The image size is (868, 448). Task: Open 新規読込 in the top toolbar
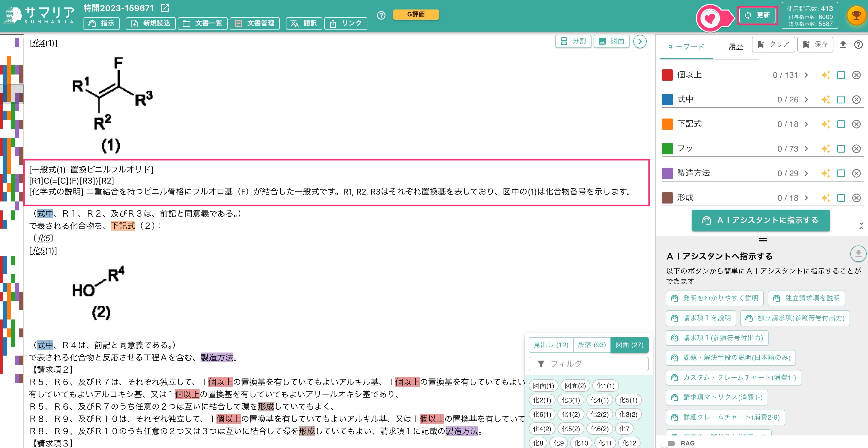[151, 23]
